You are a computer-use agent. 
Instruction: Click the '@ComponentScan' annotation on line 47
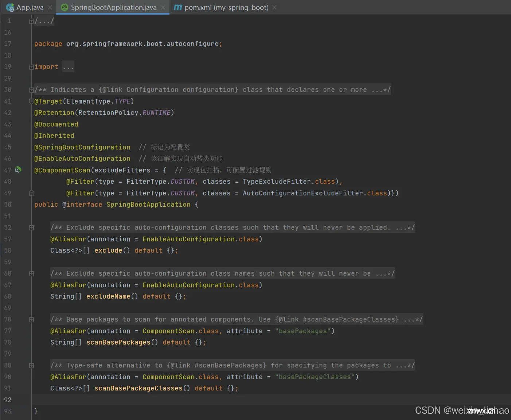tap(62, 170)
